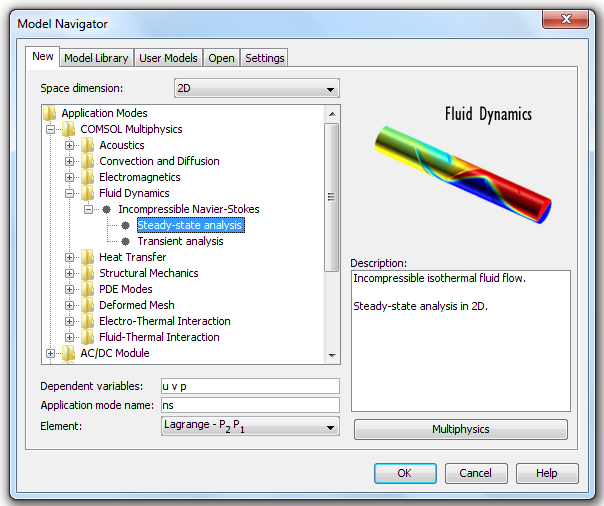Click the Dependent variables input field
Viewport: 604px width, 506px height.
click(250, 386)
